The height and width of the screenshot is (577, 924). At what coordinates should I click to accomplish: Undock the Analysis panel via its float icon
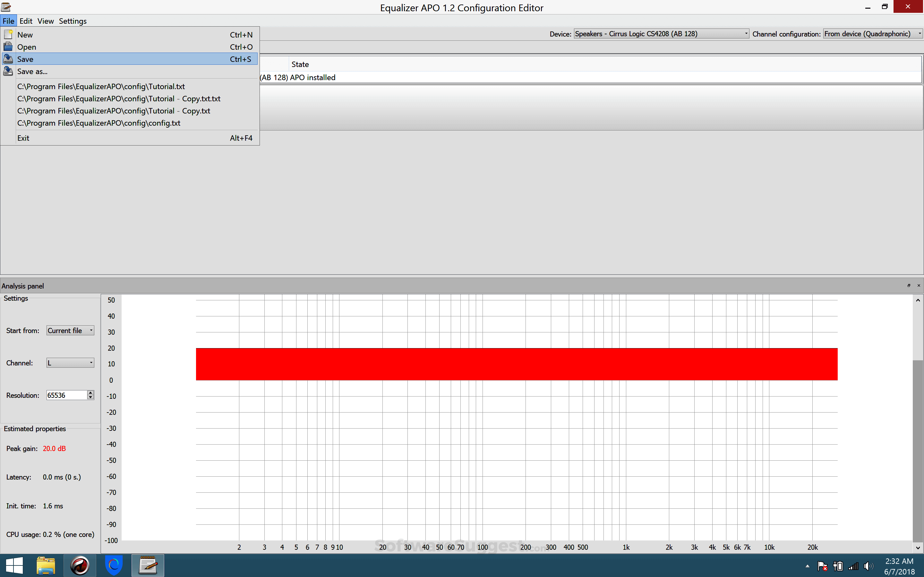(x=909, y=285)
